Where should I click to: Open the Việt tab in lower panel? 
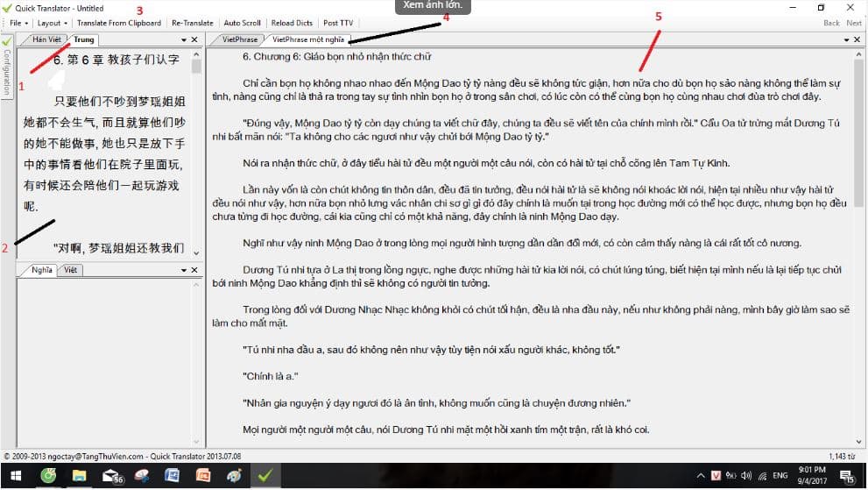pyautogui.click(x=70, y=270)
